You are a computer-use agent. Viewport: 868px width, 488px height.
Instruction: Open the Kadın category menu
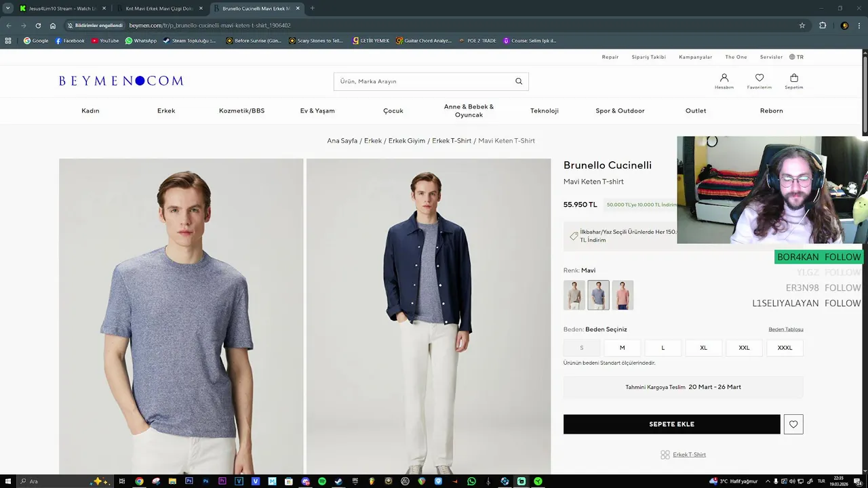(x=90, y=110)
